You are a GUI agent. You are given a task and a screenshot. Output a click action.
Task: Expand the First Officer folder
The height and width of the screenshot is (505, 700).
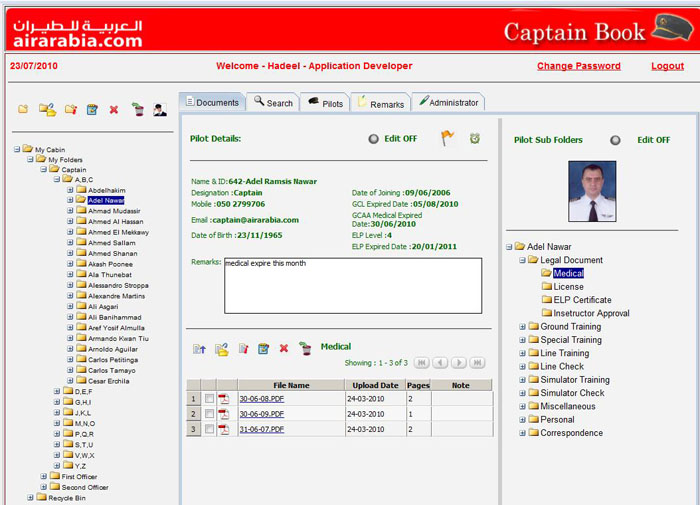coord(43,477)
